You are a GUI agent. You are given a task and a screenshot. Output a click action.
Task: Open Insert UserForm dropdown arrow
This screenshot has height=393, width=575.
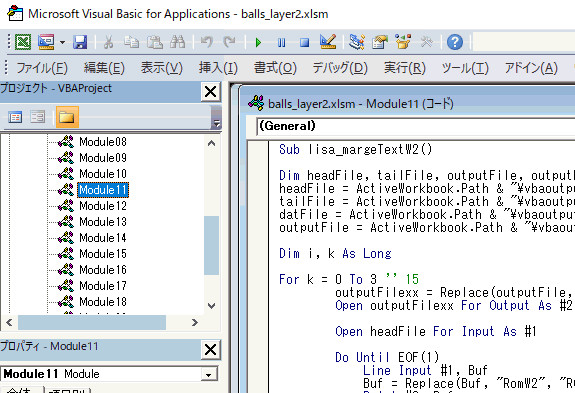click(63, 43)
